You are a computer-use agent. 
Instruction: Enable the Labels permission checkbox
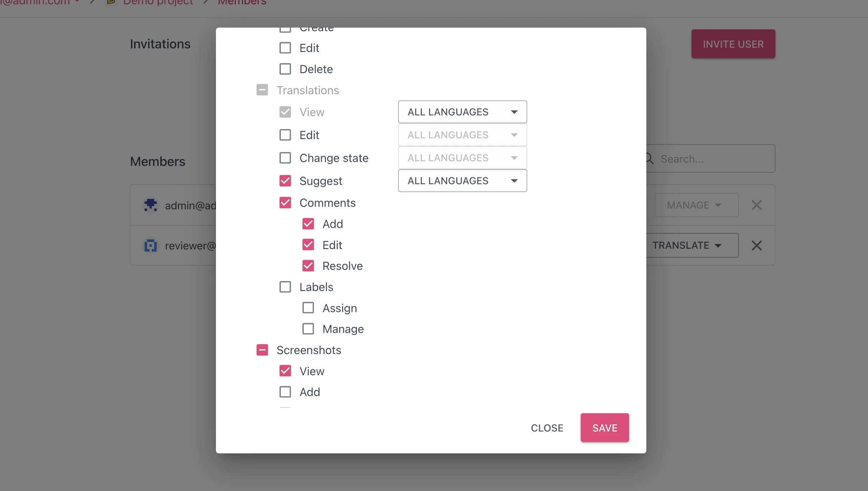(285, 287)
